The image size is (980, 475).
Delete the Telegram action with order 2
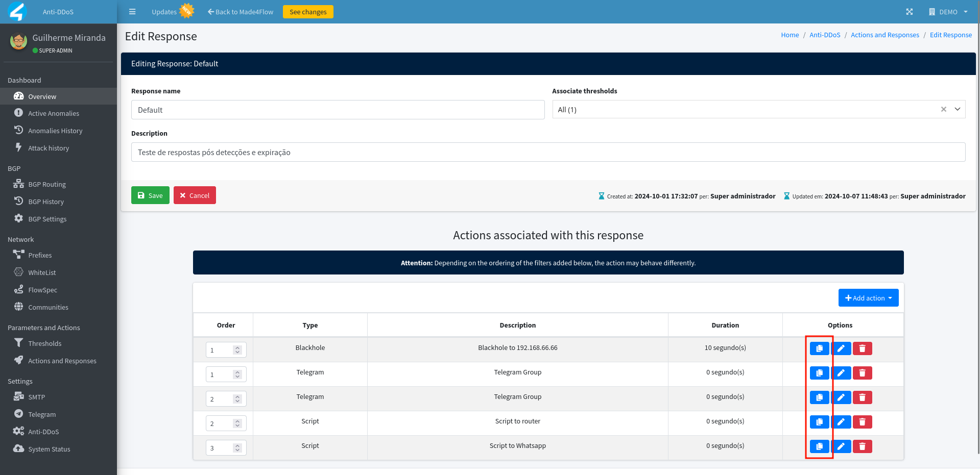[x=863, y=397]
